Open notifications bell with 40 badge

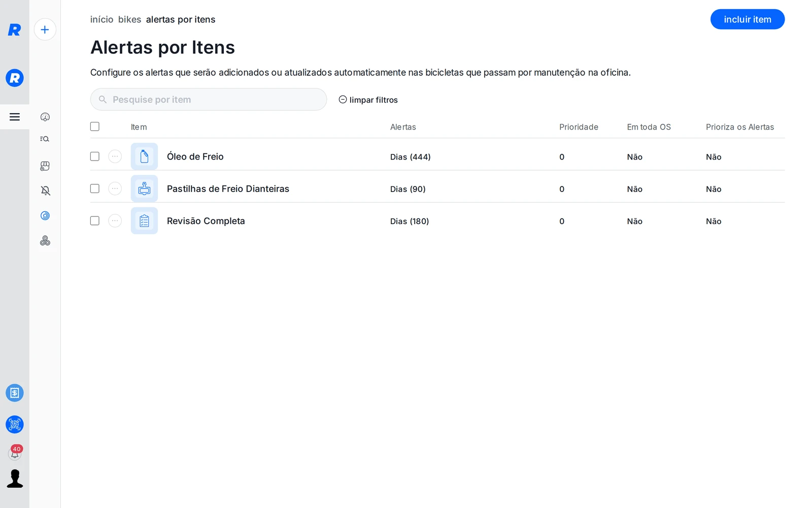click(15, 452)
